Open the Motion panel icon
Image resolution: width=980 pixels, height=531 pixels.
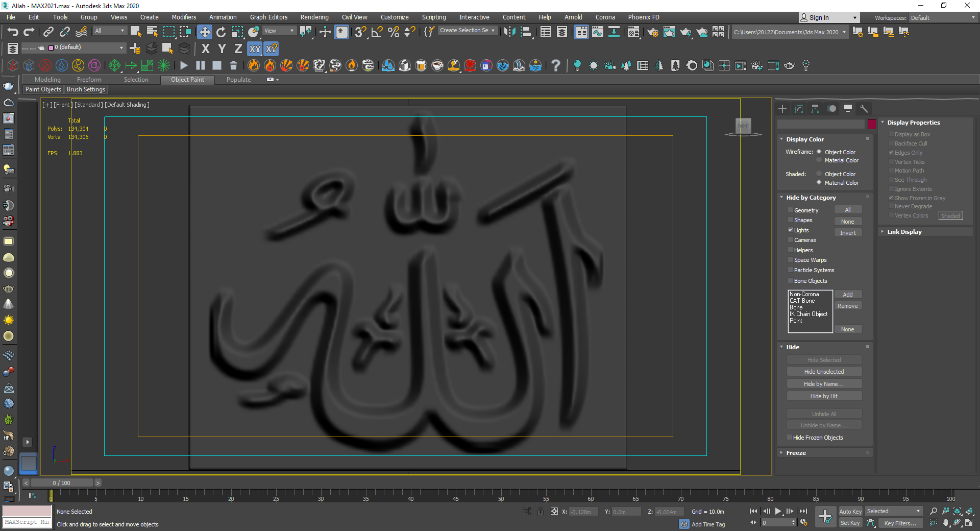[x=831, y=109]
